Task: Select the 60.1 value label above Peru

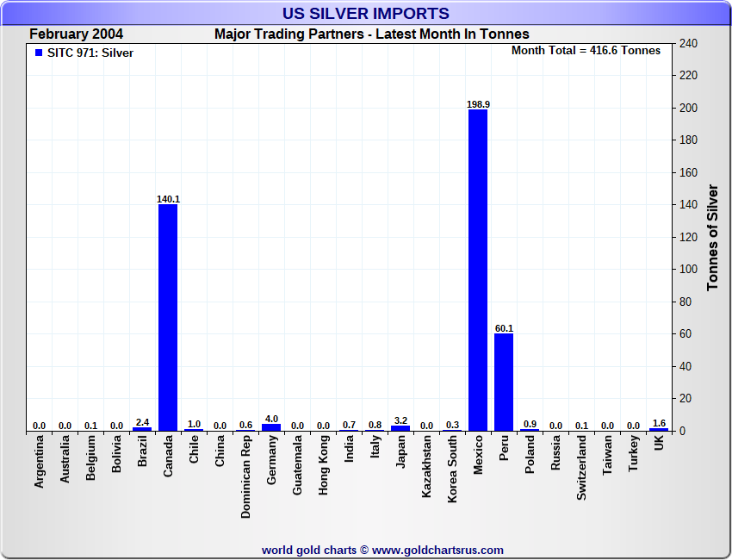Action: coord(504,328)
